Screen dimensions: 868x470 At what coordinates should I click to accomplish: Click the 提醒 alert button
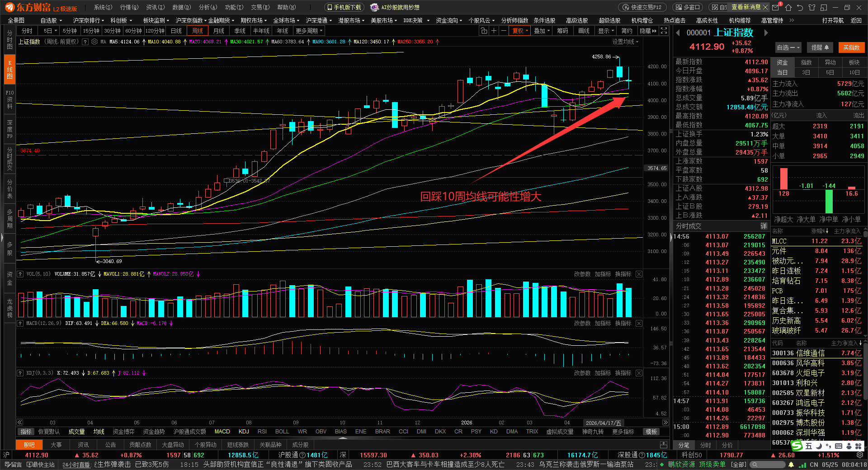[820, 47]
